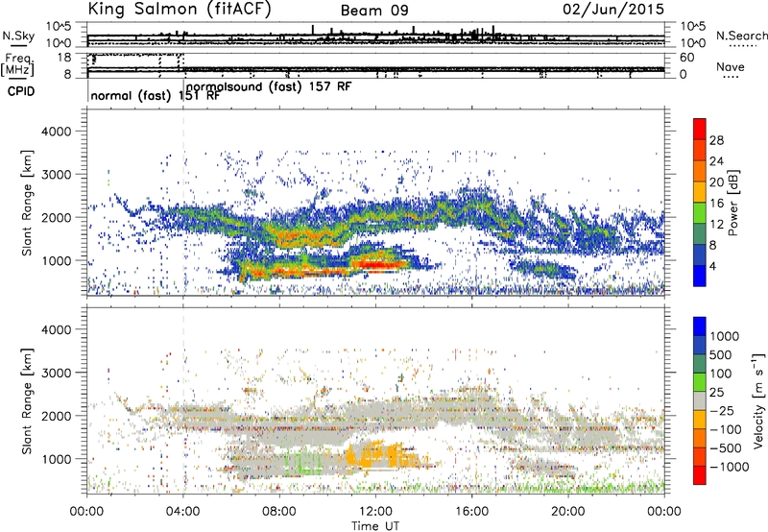The width and height of the screenshot is (768, 532).
Task: Click the 'Velocity [m s⁻¹]' color bar label
Action: point(758,400)
